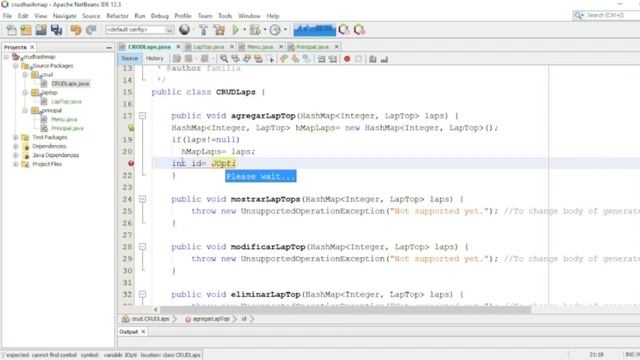Click the blue memory usage bar
640x360 pixels.
tap(315, 30)
